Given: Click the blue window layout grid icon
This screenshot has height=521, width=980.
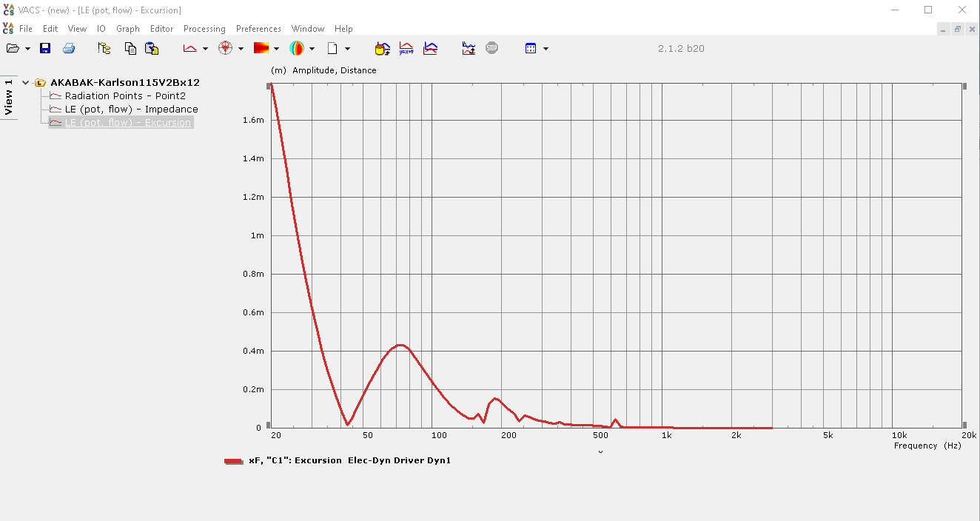Looking at the screenshot, I should [531, 48].
